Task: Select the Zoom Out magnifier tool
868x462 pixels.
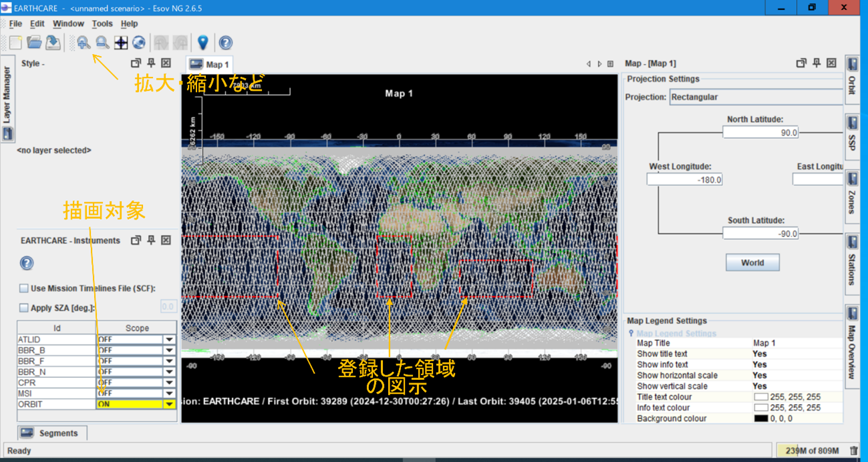Action: pos(102,43)
